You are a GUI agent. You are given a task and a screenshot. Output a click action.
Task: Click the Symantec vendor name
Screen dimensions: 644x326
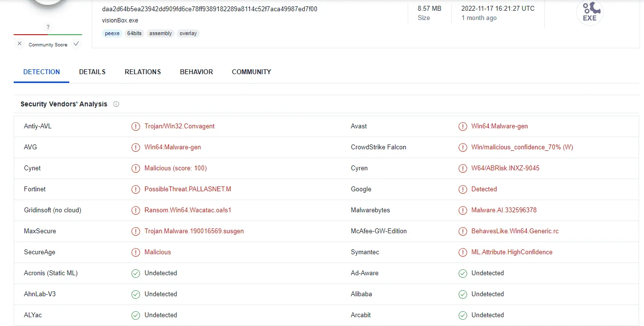pyautogui.click(x=365, y=252)
